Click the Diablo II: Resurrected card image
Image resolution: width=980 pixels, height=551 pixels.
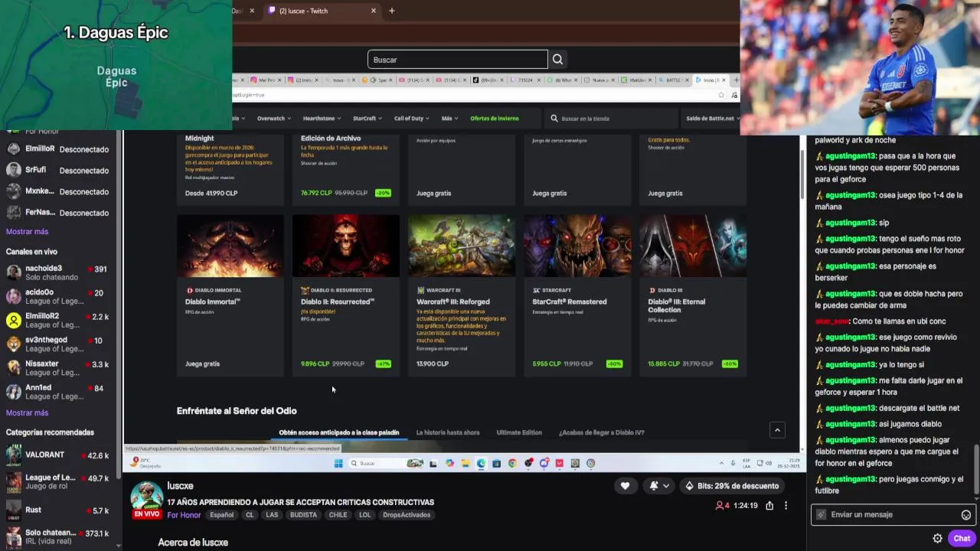(346, 246)
